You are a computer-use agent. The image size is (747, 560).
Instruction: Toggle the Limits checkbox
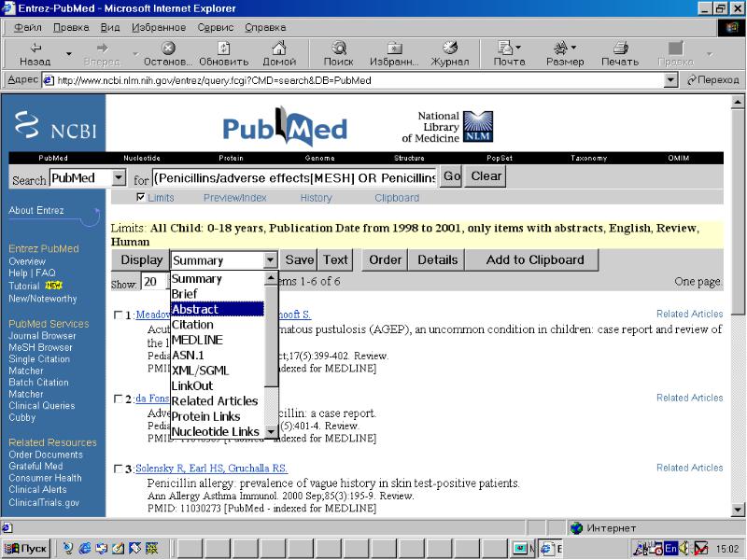[x=141, y=197]
